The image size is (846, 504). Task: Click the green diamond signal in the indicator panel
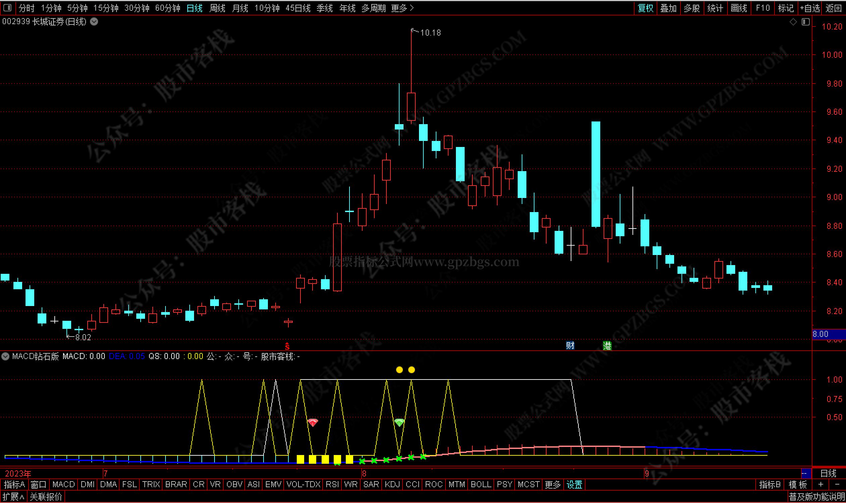(399, 422)
